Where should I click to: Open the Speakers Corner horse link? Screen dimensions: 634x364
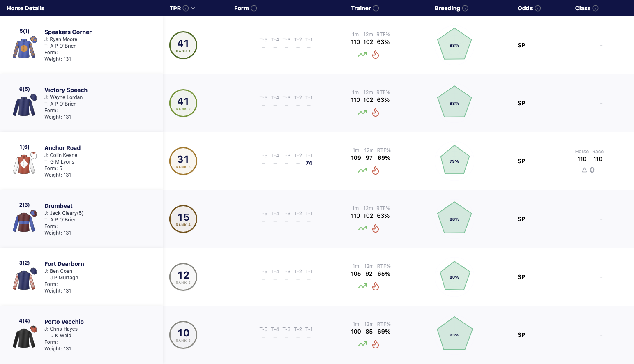[68, 32]
